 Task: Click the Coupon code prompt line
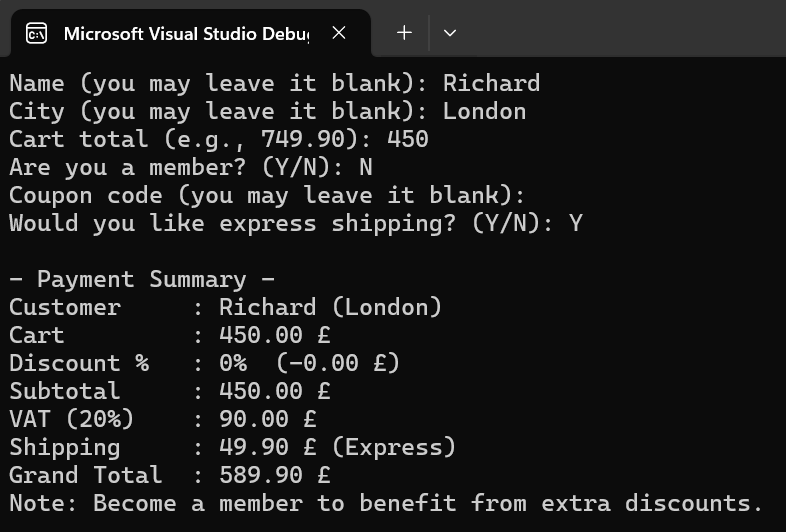267,195
